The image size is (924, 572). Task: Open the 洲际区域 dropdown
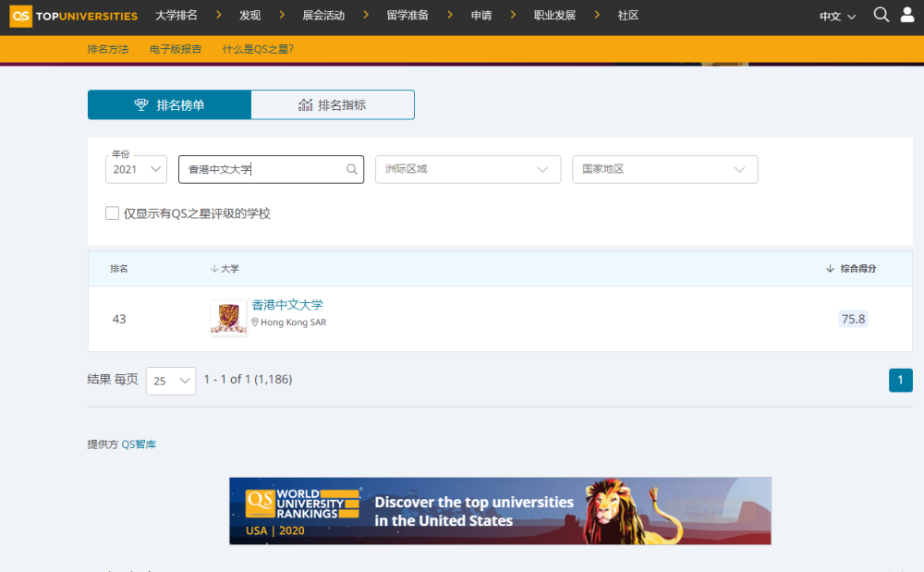(x=468, y=170)
